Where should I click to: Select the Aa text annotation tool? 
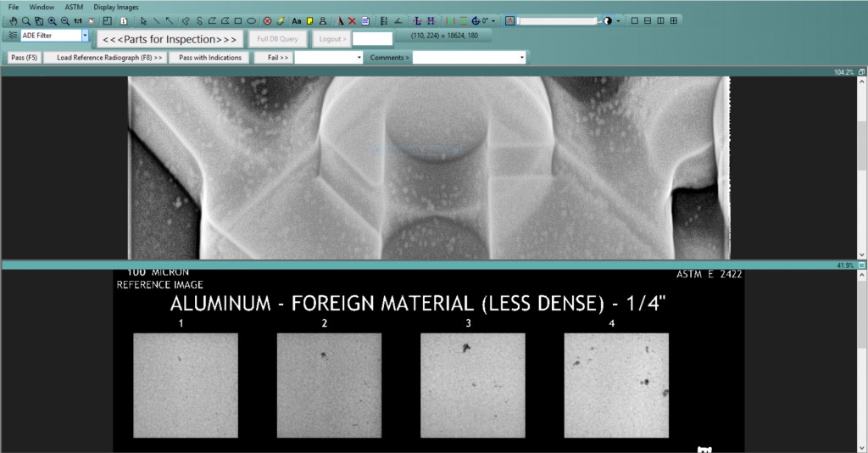coord(297,20)
